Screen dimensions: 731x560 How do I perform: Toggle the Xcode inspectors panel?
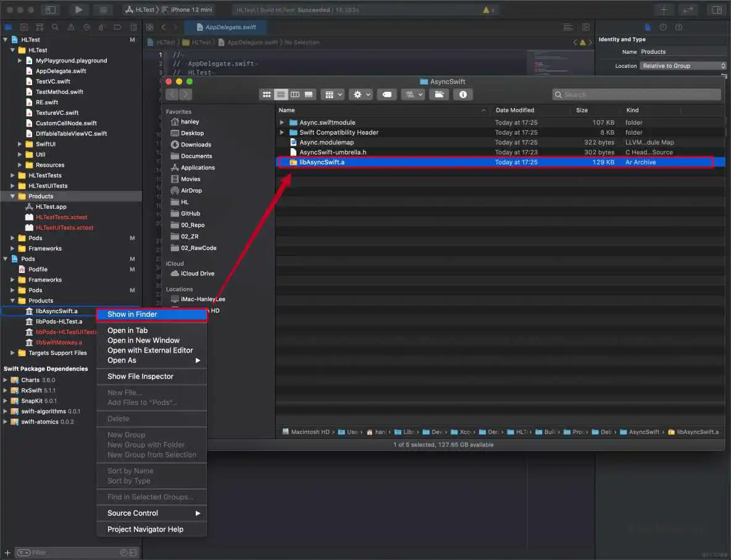[717, 10]
